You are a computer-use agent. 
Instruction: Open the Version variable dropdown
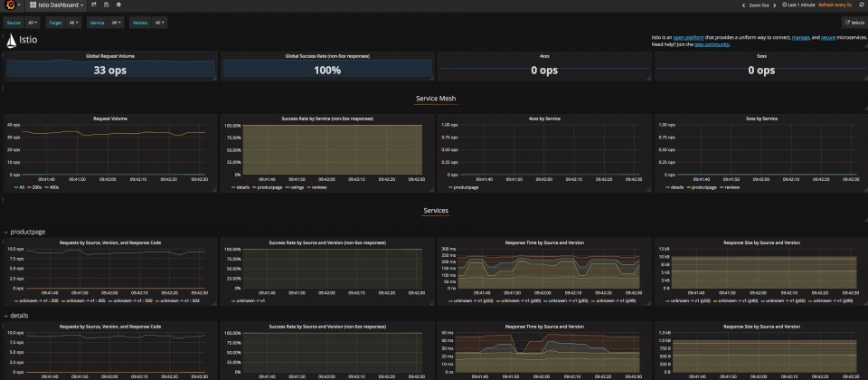159,23
